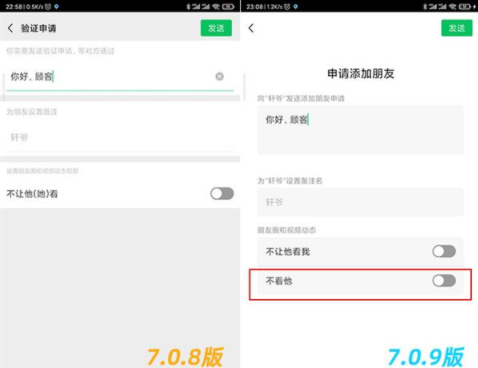Viewport: 478px width, 368px height.
Task: Focus greeting text box under 申请添加朋友
Action: pos(360,130)
